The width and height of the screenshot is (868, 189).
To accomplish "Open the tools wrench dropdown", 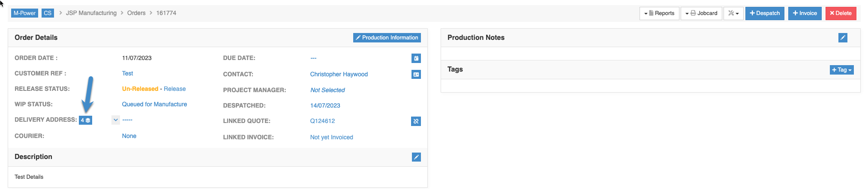I will [x=733, y=13].
